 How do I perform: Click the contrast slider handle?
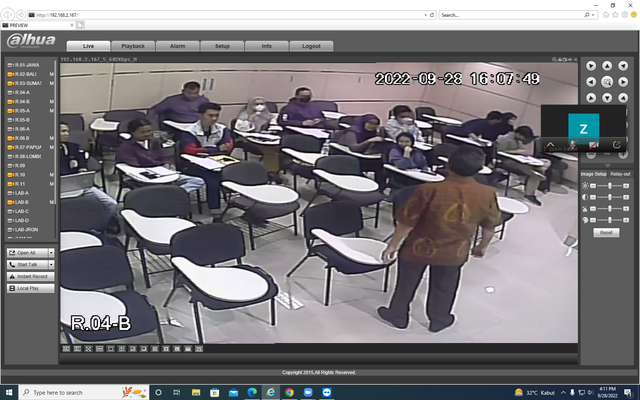[x=610, y=197]
